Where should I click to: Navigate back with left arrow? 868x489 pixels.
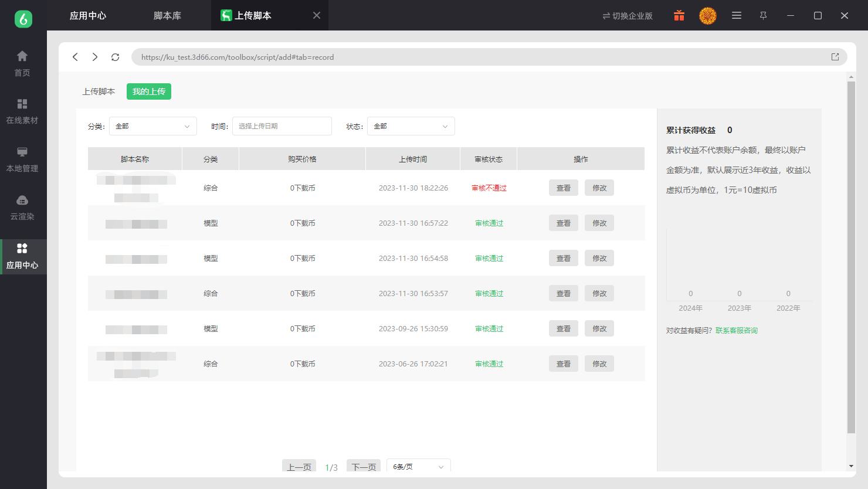click(75, 57)
